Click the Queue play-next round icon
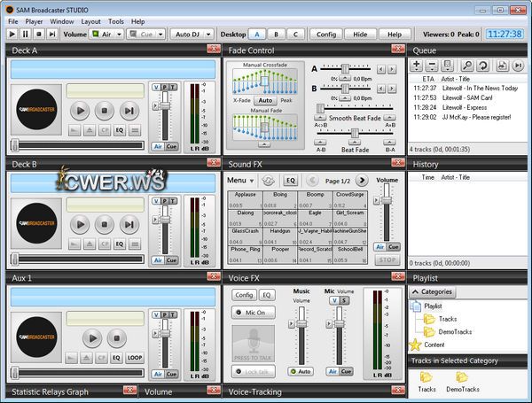The image size is (532, 403). [518, 65]
